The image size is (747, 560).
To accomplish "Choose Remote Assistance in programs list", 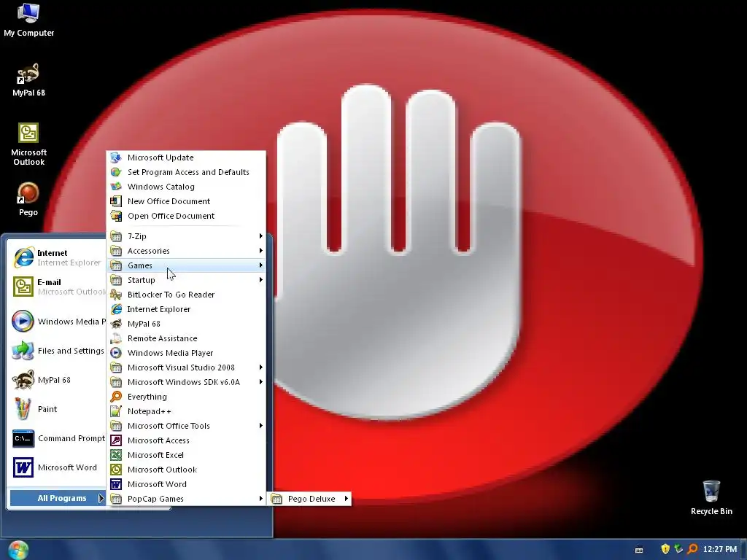I will pos(186,338).
